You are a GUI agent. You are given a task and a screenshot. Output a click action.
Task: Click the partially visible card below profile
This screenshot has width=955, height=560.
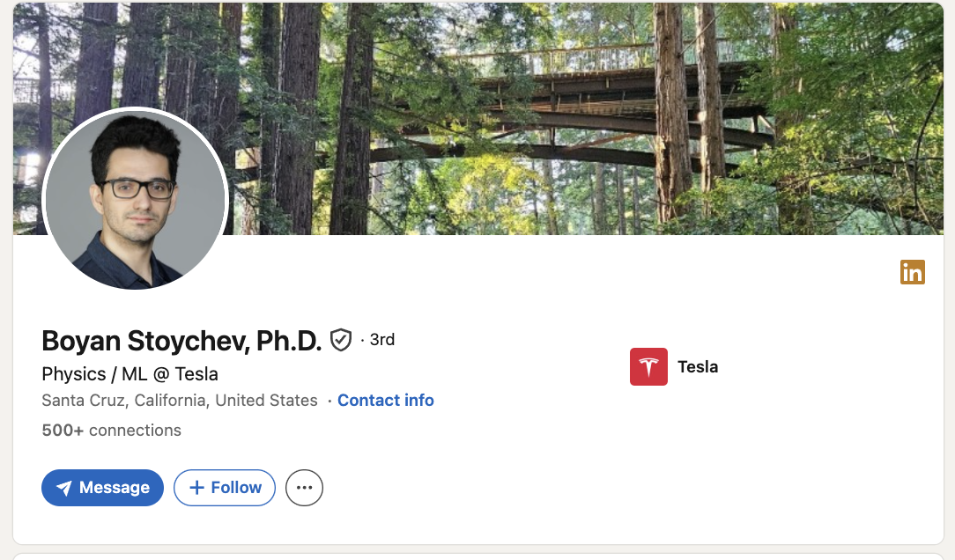point(476,556)
